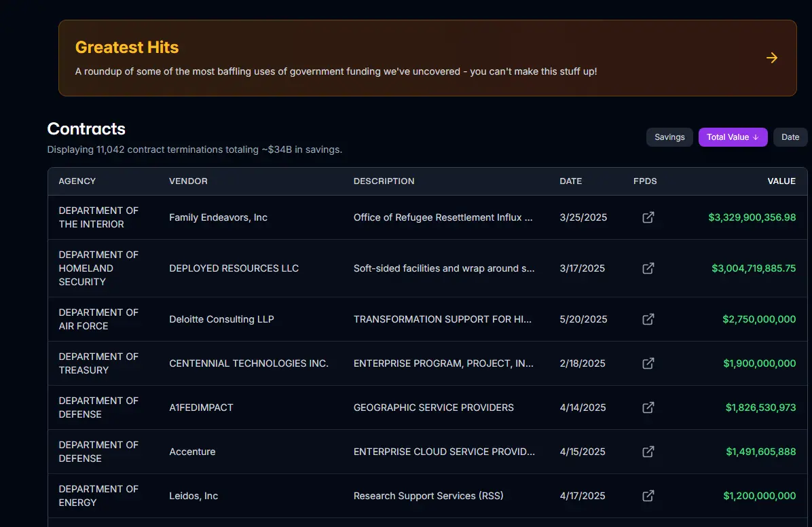Open FPDS external link for Accenture
The height and width of the screenshot is (527, 812).
[x=648, y=452]
